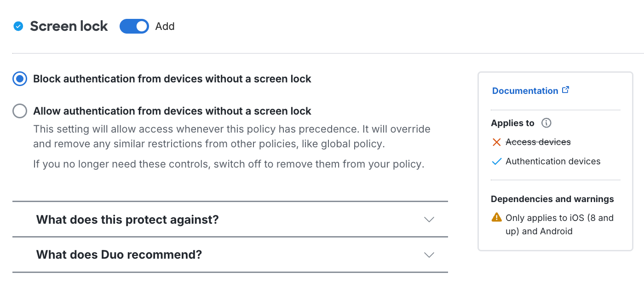
Task: Click the blue check badge beside Screen lock heading
Action: (18, 26)
